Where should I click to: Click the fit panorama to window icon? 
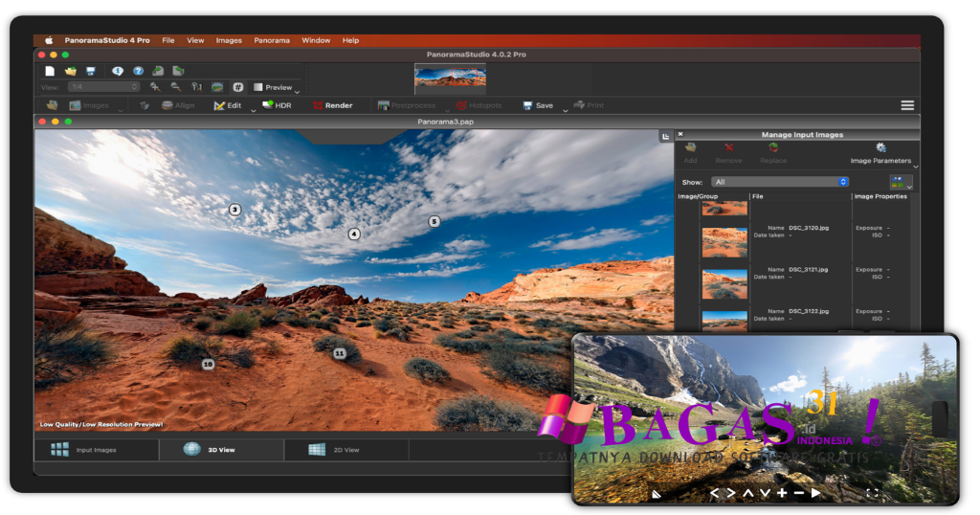(x=217, y=87)
